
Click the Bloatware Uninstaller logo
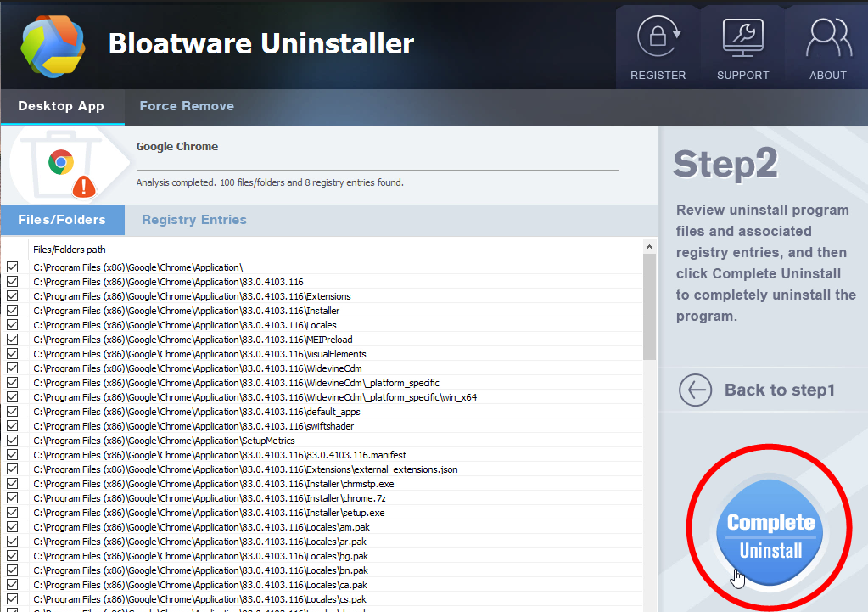pyautogui.click(x=53, y=47)
